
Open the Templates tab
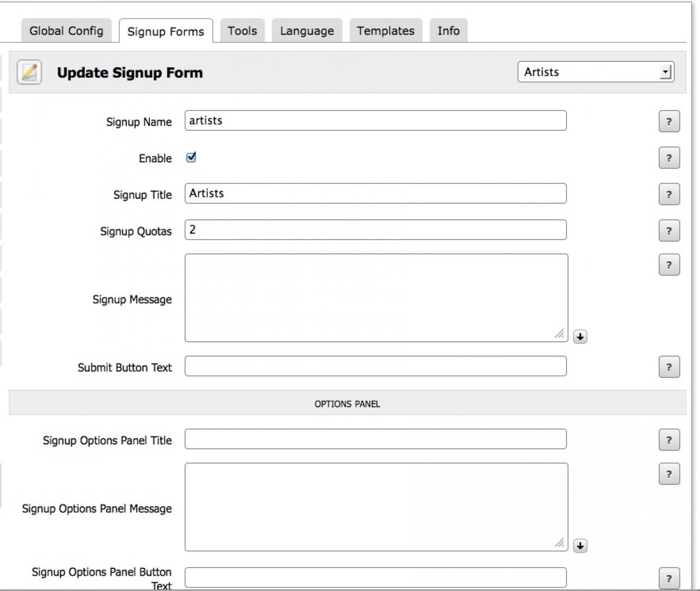(386, 31)
